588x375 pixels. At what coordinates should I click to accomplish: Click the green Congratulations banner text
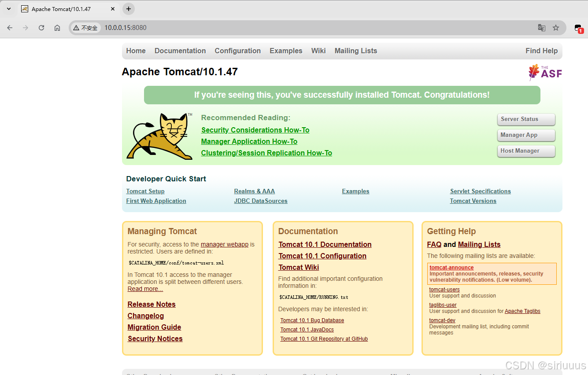coord(342,95)
